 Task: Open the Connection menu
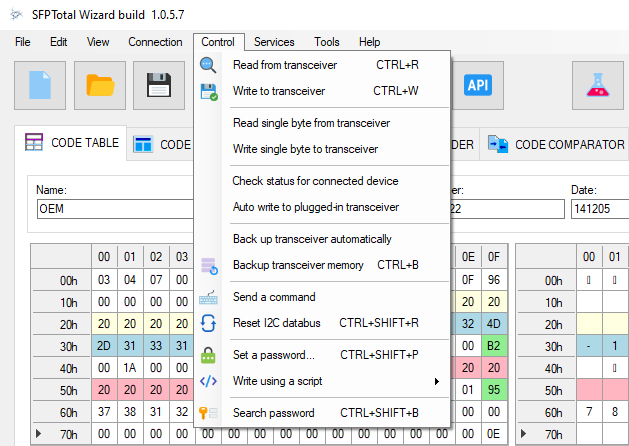click(x=155, y=42)
